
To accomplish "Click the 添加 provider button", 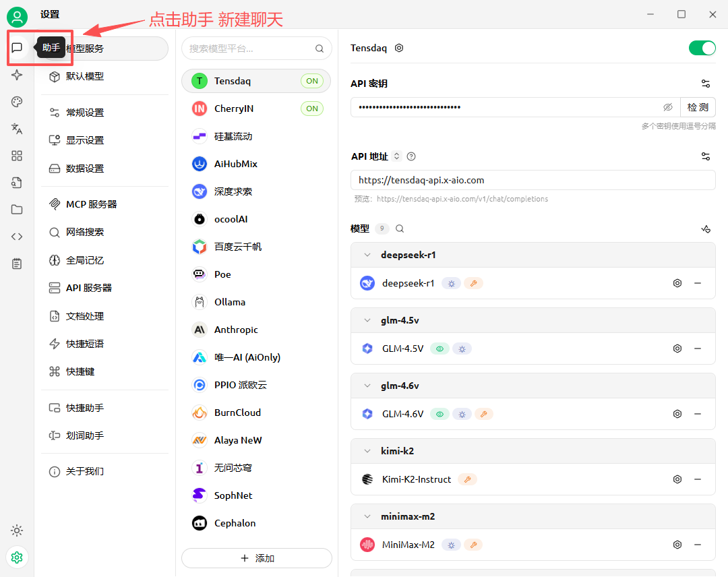I will pyautogui.click(x=257, y=558).
